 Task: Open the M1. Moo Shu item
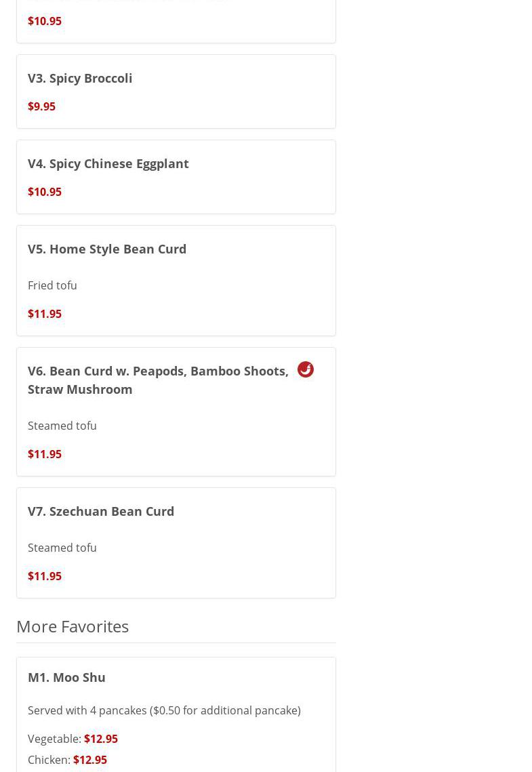pyautogui.click(x=66, y=677)
